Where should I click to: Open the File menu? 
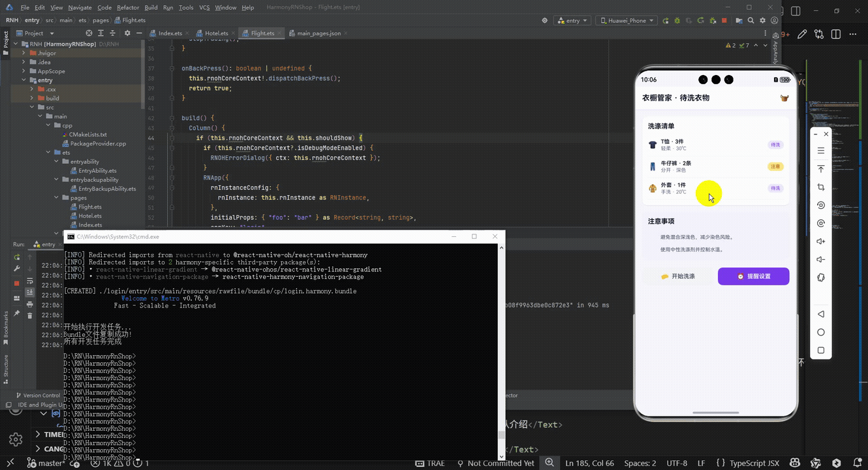25,7
